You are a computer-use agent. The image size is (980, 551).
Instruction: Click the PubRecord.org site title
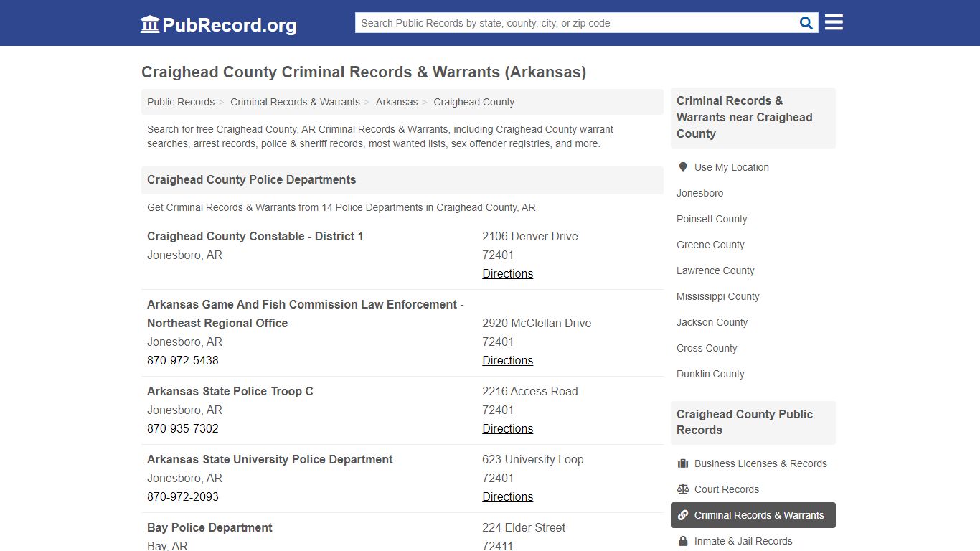tap(229, 25)
